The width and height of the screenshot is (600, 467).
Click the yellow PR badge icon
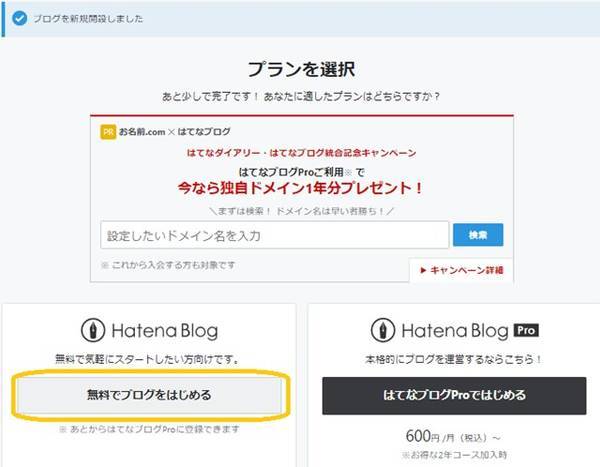[108, 132]
